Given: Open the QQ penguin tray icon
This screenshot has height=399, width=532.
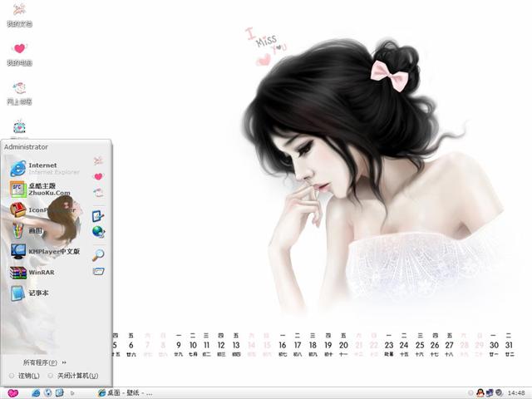Looking at the screenshot, I should [480, 393].
